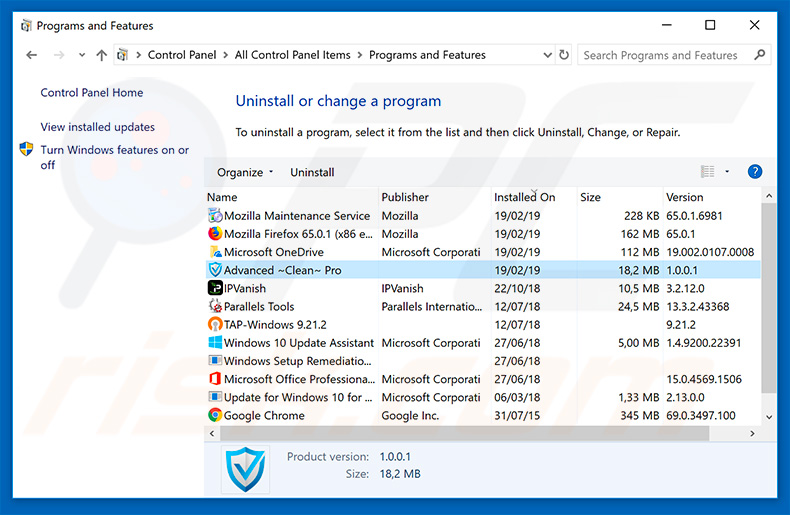
Task: Select the Mozilla Firefox icon
Action: pyautogui.click(x=215, y=234)
